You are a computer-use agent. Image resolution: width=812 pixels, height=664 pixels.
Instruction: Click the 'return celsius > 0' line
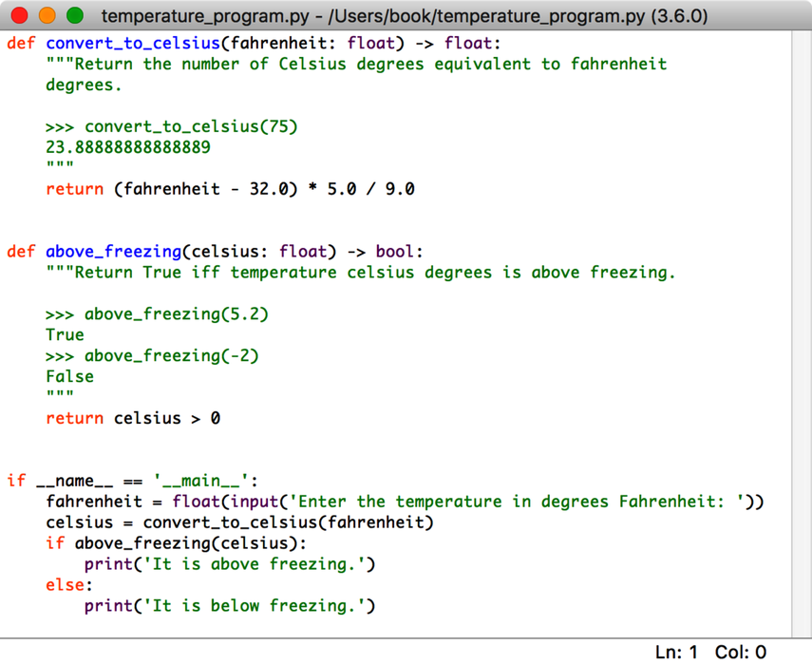click(x=133, y=418)
